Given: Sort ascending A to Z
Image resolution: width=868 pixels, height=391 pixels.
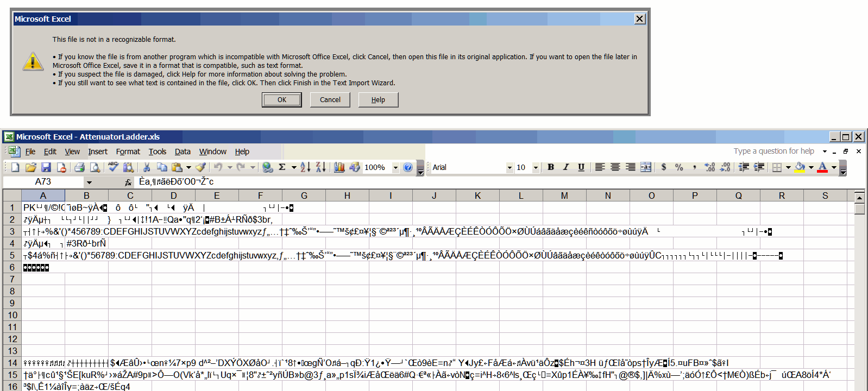Looking at the screenshot, I should (305, 167).
